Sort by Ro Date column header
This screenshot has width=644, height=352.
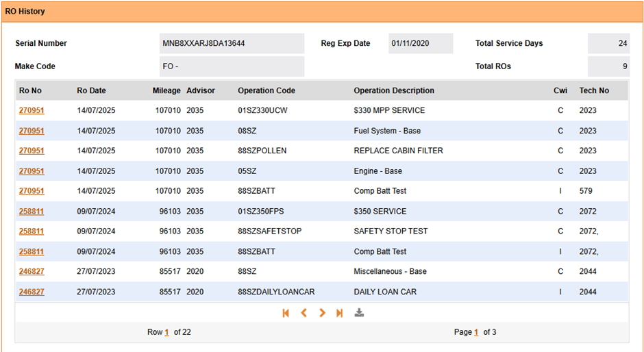[x=91, y=91]
